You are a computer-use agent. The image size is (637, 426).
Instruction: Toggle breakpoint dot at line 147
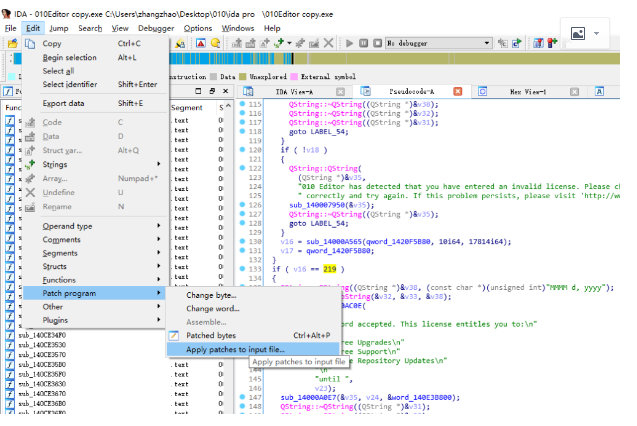tap(243, 397)
